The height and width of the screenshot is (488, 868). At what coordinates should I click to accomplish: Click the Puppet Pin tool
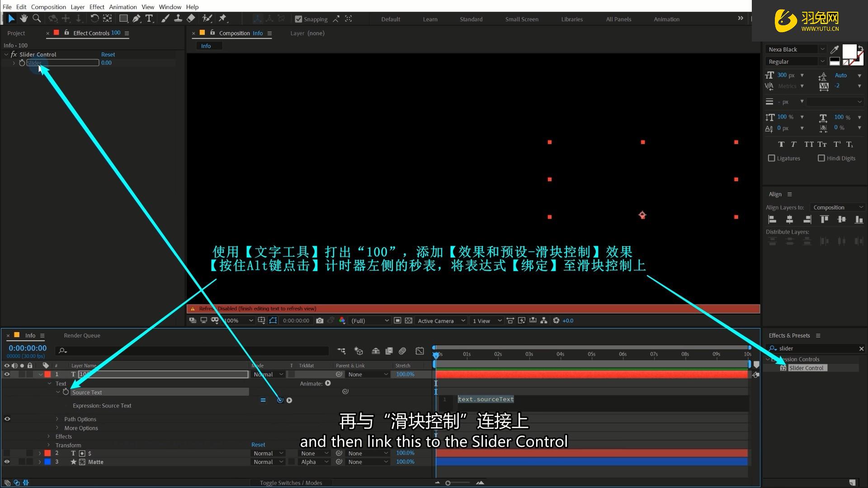tap(222, 19)
